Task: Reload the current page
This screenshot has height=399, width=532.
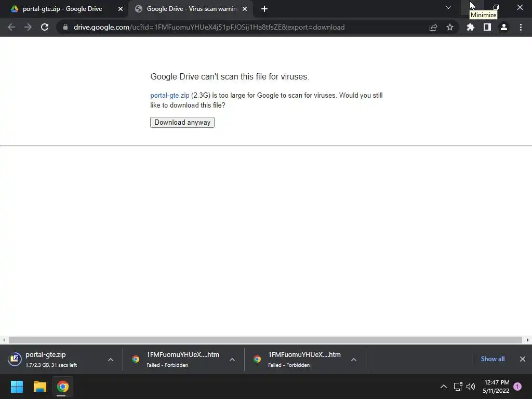Action: coord(45,27)
